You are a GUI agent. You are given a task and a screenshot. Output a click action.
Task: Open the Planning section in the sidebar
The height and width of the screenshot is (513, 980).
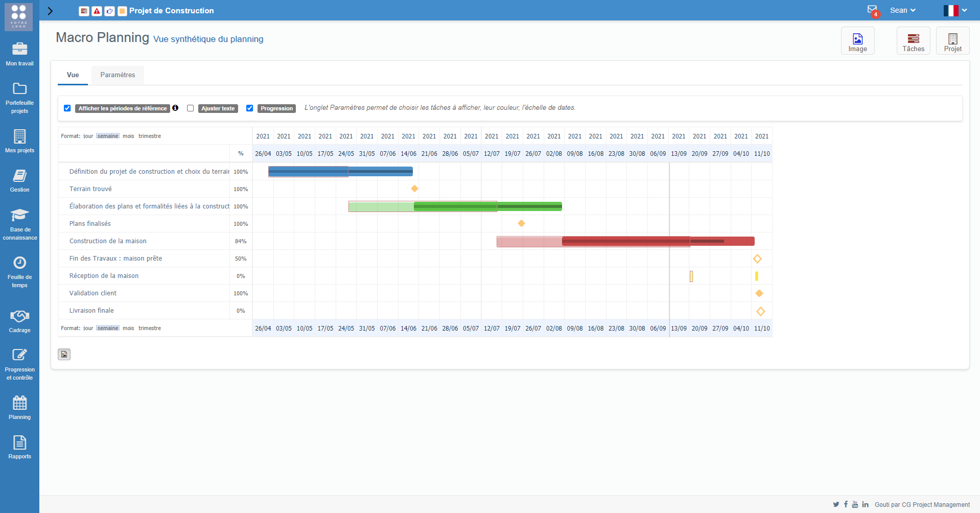pos(19,407)
